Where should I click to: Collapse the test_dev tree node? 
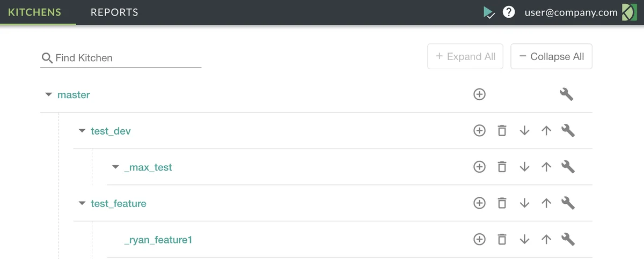coord(82,130)
